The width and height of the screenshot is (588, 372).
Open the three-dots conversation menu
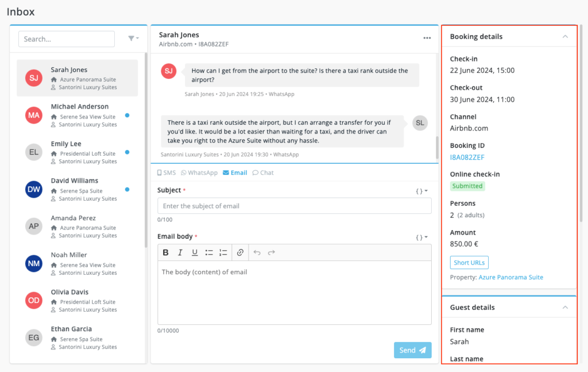click(x=427, y=38)
